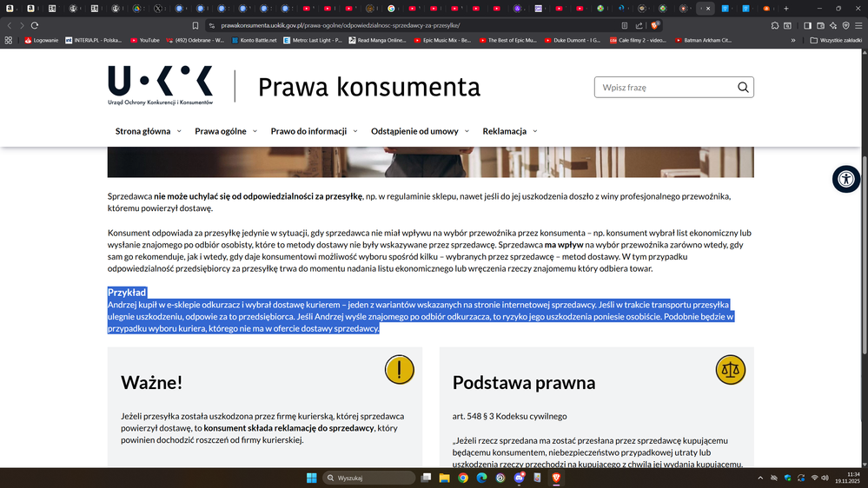This screenshot has width=868, height=488.
Task: Click the Podstawa prawna heading
Action: click(524, 382)
